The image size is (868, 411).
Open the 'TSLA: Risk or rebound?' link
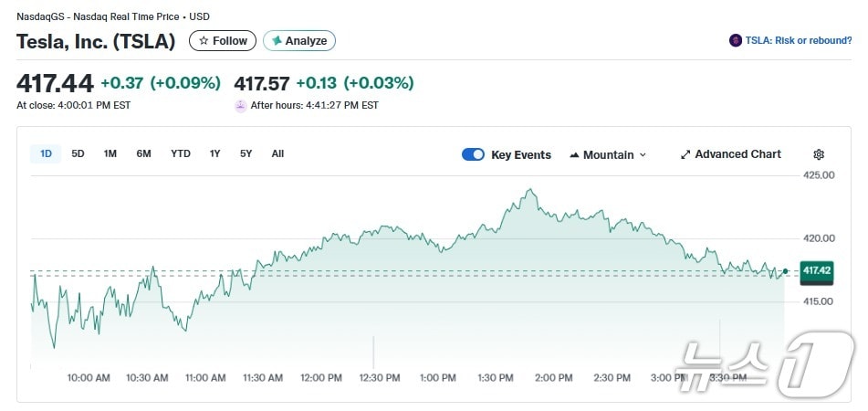[798, 41]
